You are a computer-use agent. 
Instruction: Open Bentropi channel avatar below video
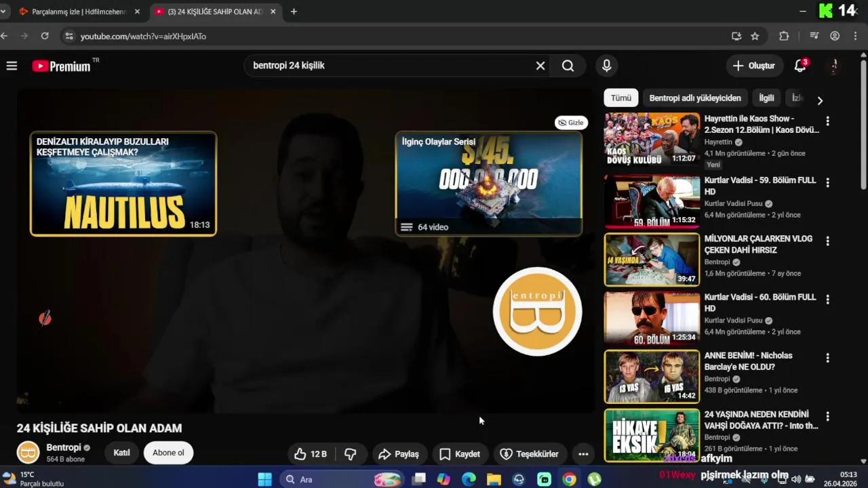click(28, 453)
